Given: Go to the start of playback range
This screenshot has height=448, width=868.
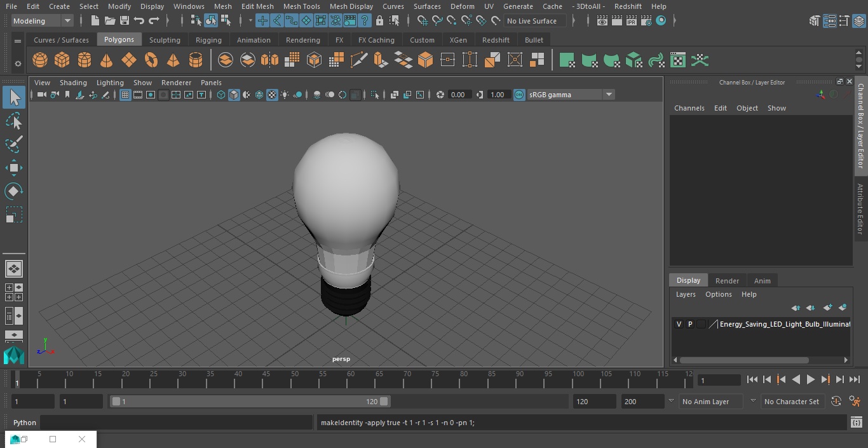Looking at the screenshot, I should (752, 379).
